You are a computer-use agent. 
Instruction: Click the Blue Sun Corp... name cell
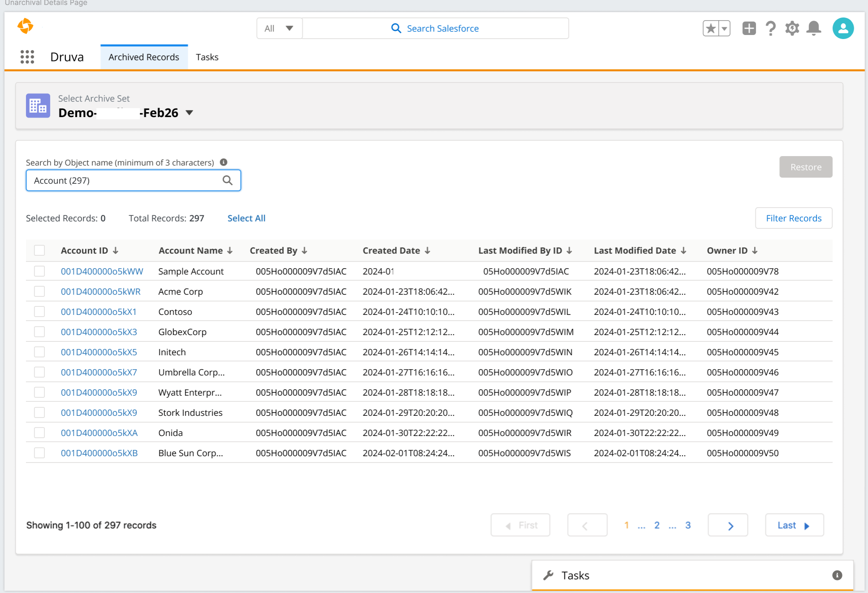[x=191, y=453]
